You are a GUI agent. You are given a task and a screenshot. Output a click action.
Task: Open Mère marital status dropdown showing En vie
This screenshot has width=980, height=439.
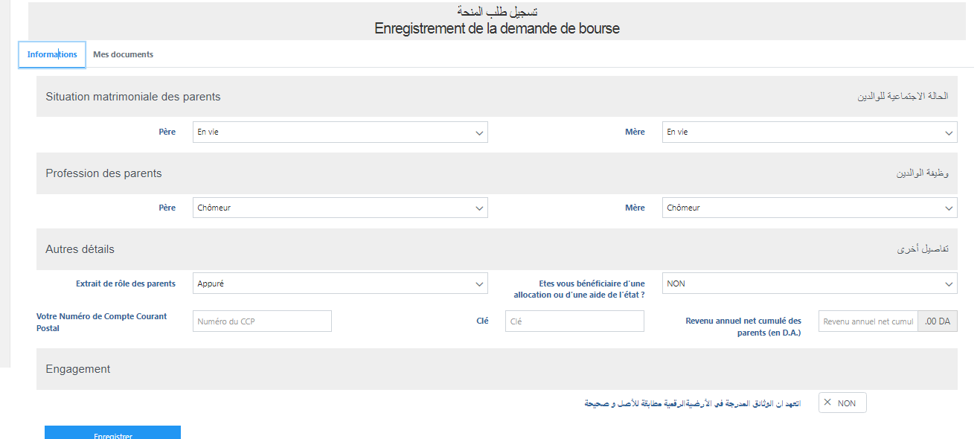(809, 132)
